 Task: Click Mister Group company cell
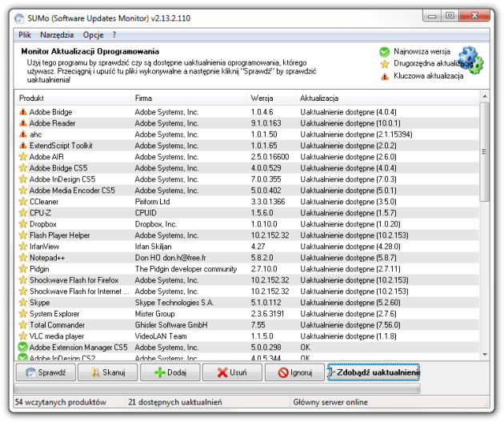[155, 314]
